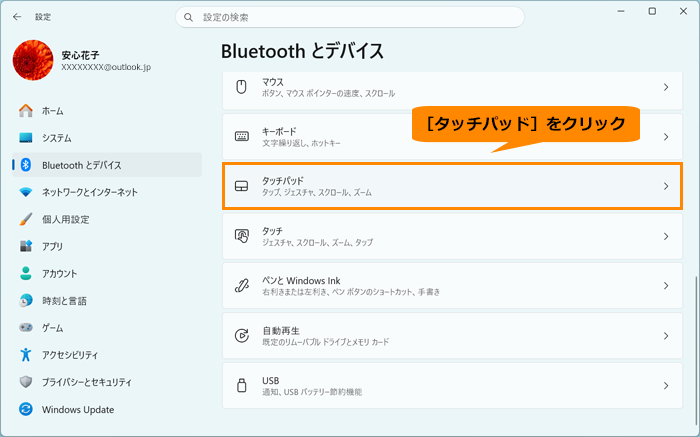Click the XXXXXXXX@outlook.jp email text

coord(106,67)
